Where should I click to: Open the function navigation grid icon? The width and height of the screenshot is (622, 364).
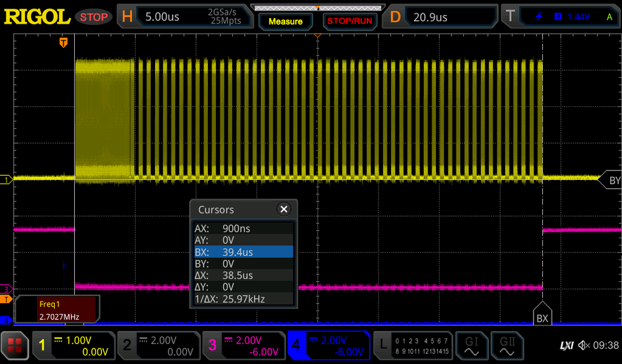15,345
